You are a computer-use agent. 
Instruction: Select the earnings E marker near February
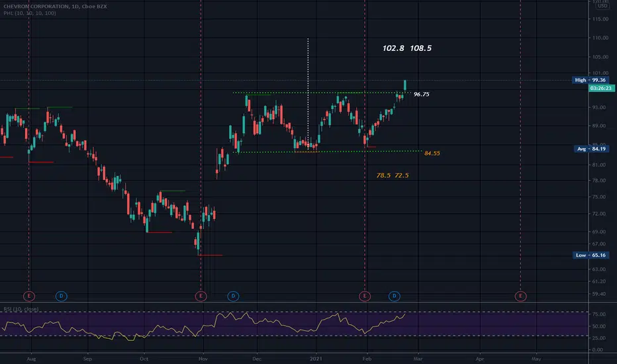(365, 296)
